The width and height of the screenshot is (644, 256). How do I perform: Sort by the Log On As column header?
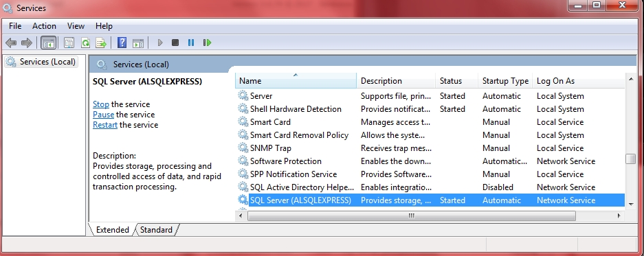tap(578, 81)
